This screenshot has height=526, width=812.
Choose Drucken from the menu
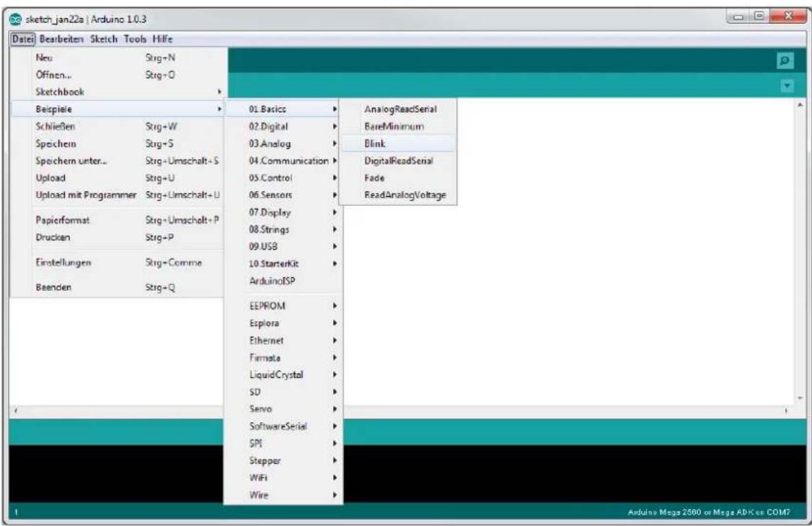pos(118,237)
